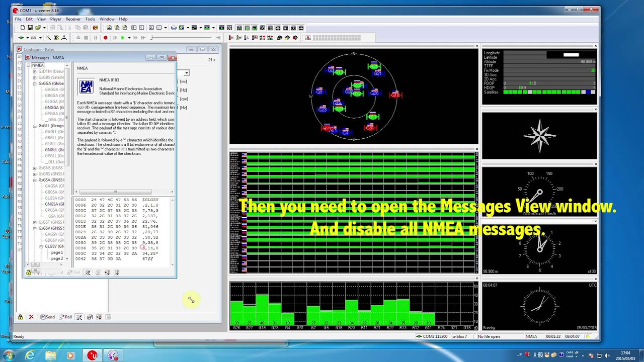Click the red Record button in player toolbar
The image size is (644, 362).
point(105,38)
